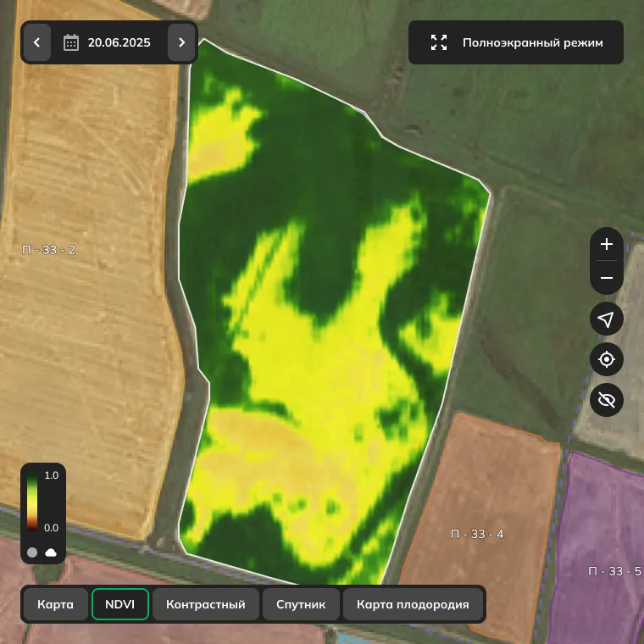Click the fullscreen expand arrows icon

click(x=439, y=42)
